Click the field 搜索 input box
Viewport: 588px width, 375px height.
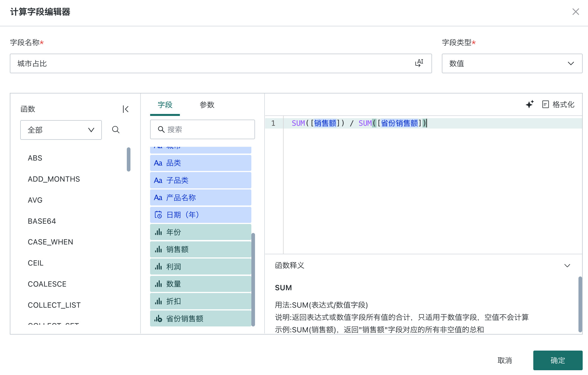pyautogui.click(x=203, y=129)
